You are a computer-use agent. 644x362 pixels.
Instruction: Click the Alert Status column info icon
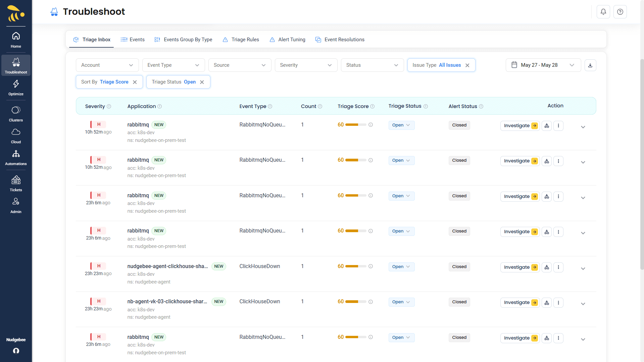tap(481, 106)
